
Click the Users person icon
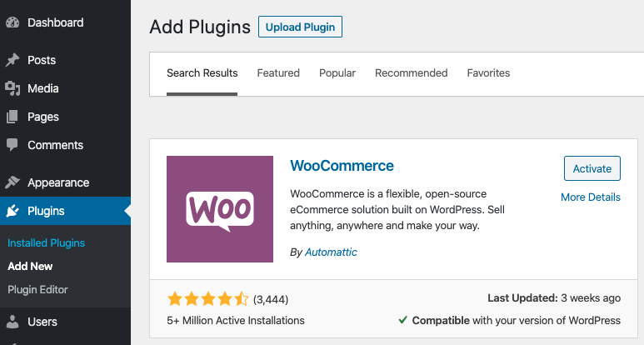pos(12,322)
